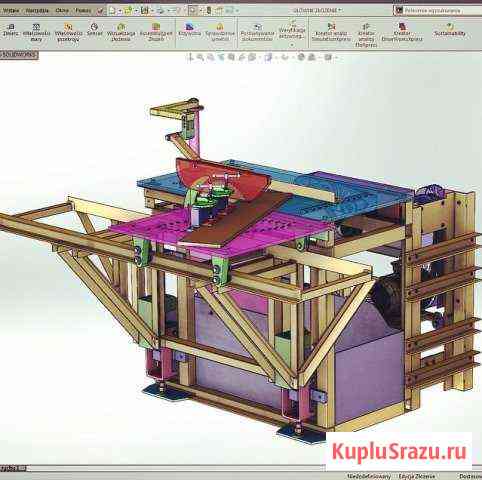Open Właściwości masy mass properties tool
This screenshot has height=480, width=482.
(x=36, y=32)
